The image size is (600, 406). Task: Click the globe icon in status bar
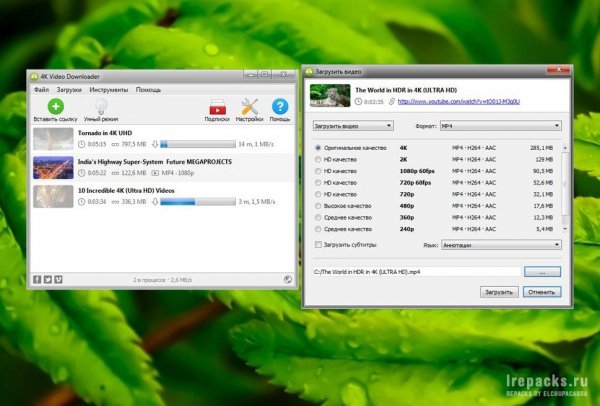pyautogui.click(x=288, y=279)
